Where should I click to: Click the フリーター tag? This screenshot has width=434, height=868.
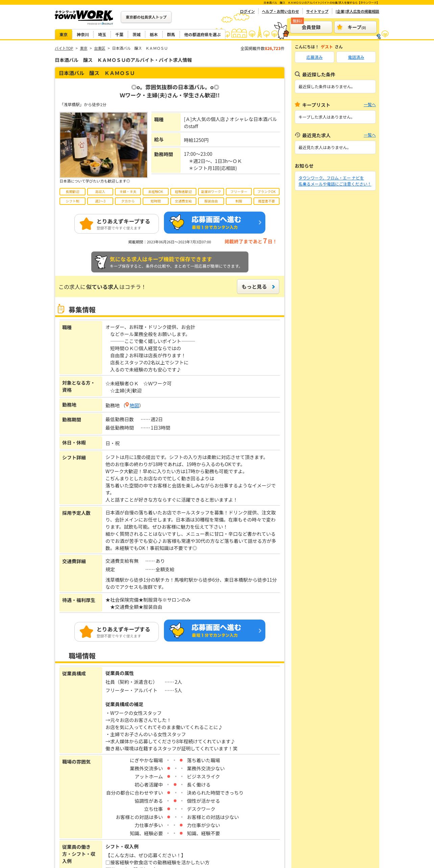[x=239, y=192]
